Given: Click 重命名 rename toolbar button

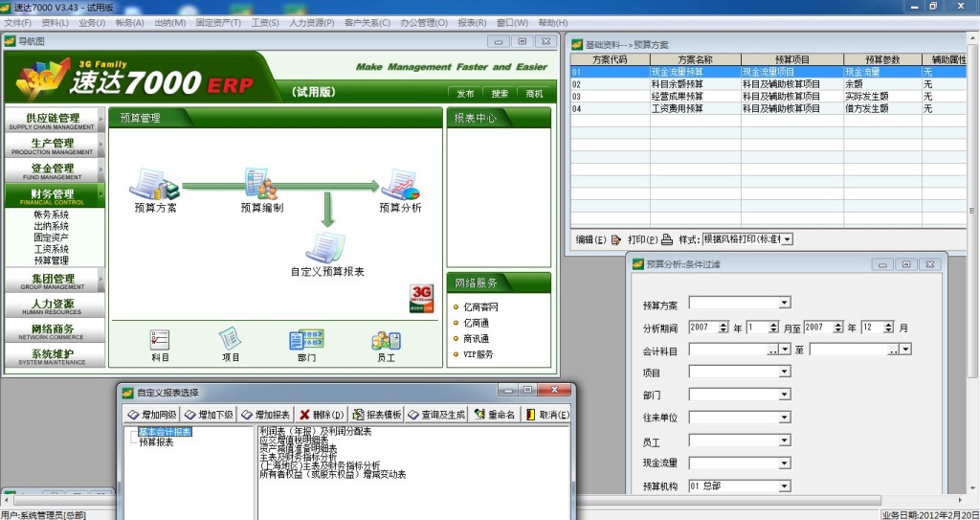Looking at the screenshot, I should pos(495,415).
